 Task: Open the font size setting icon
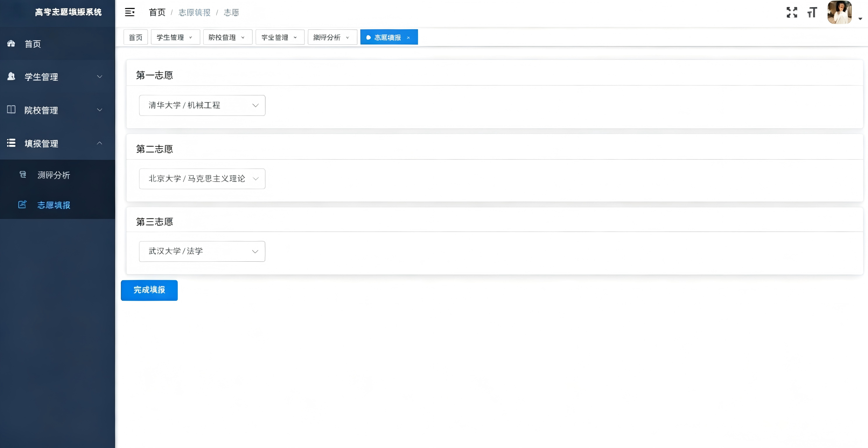click(812, 13)
